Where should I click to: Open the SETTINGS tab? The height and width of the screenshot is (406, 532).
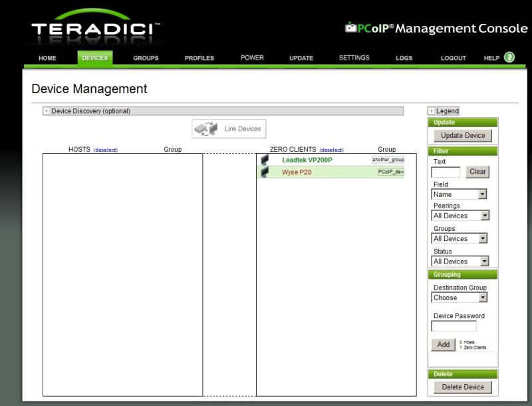click(354, 58)
